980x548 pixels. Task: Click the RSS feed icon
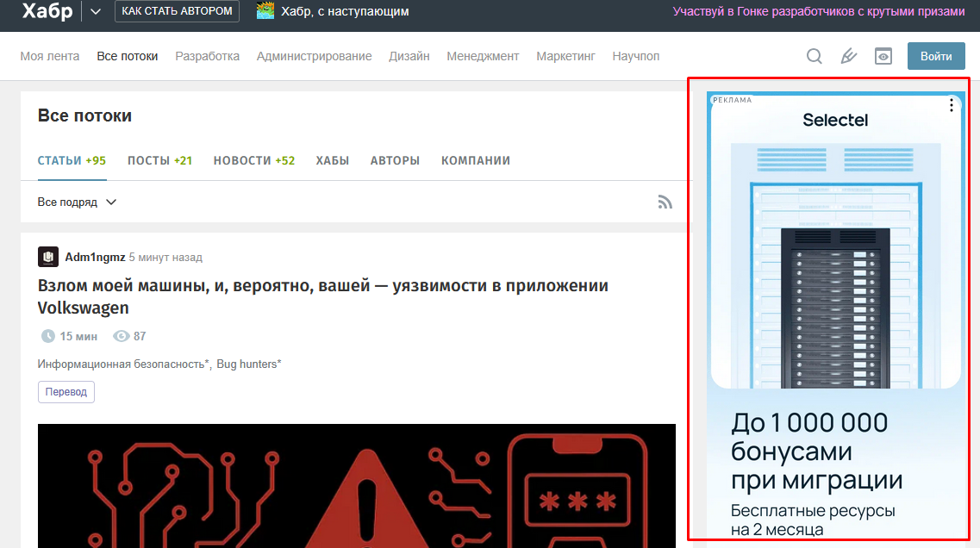(x=665, y=202)
